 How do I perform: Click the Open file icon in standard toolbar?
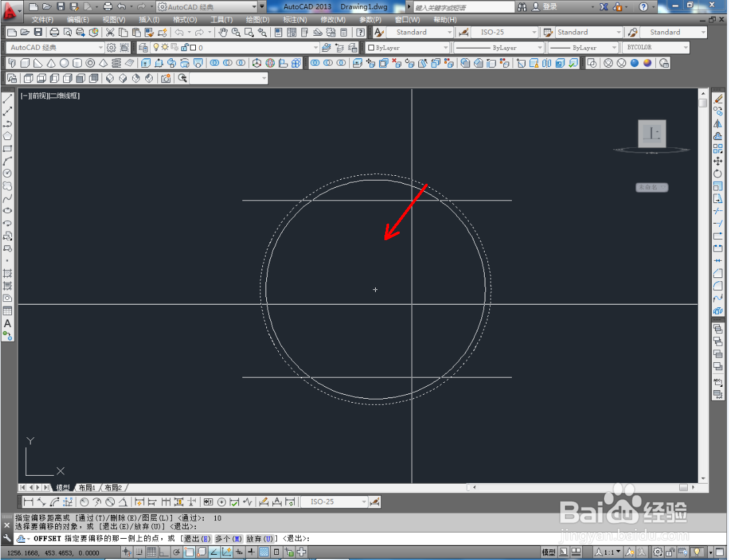click(25, 32)
